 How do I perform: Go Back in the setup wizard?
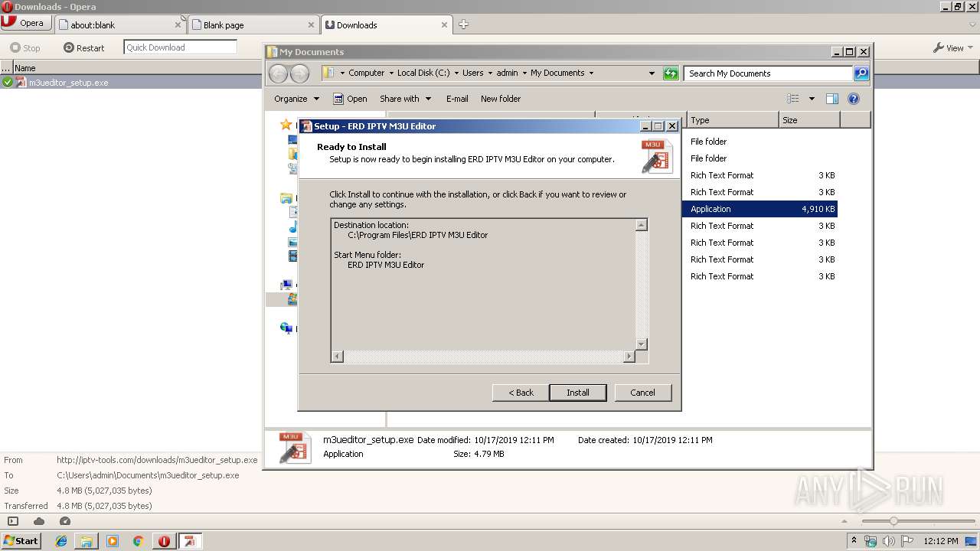(521, 393)
